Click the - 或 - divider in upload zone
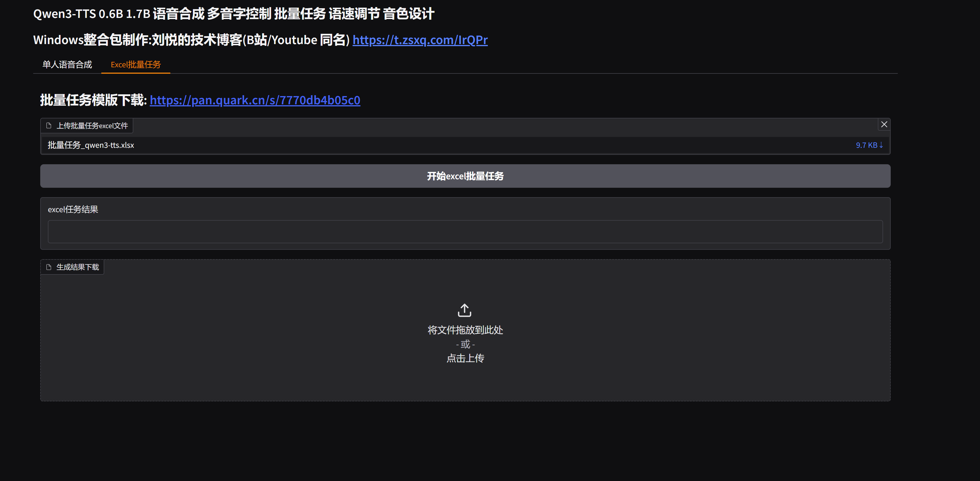Image resolution: width=980 pixels, height=481 pixels. (465, 344)
